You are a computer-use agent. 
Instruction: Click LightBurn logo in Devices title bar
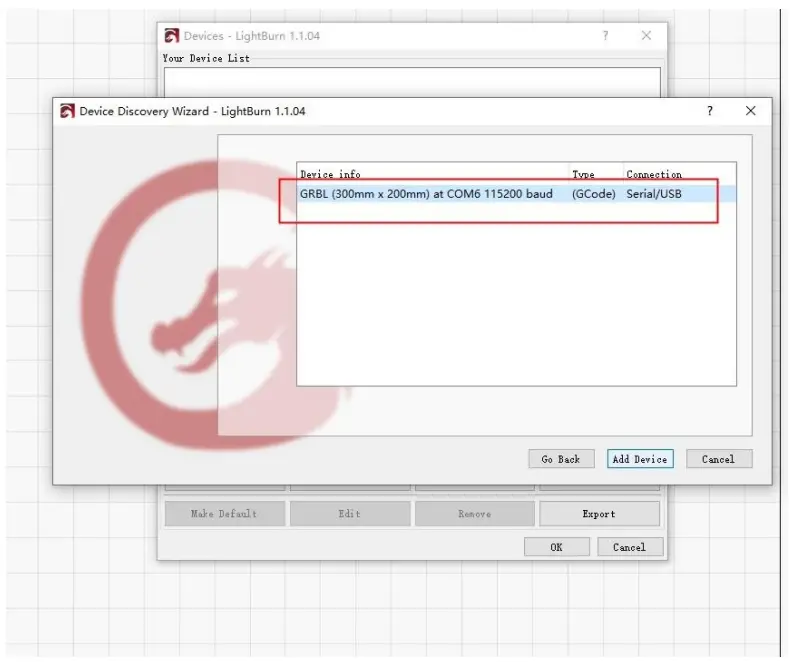[x=172, y=36]
